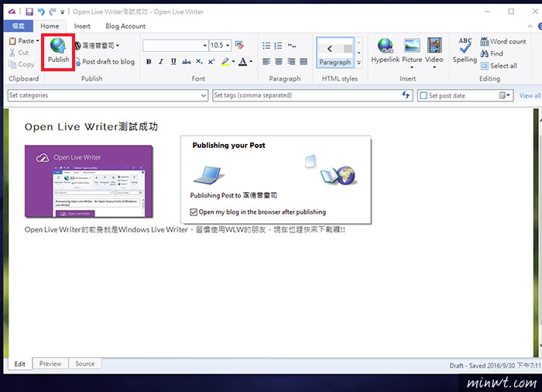
Task: Toggle open blog in browser after publishing
Action: [194, 212]
